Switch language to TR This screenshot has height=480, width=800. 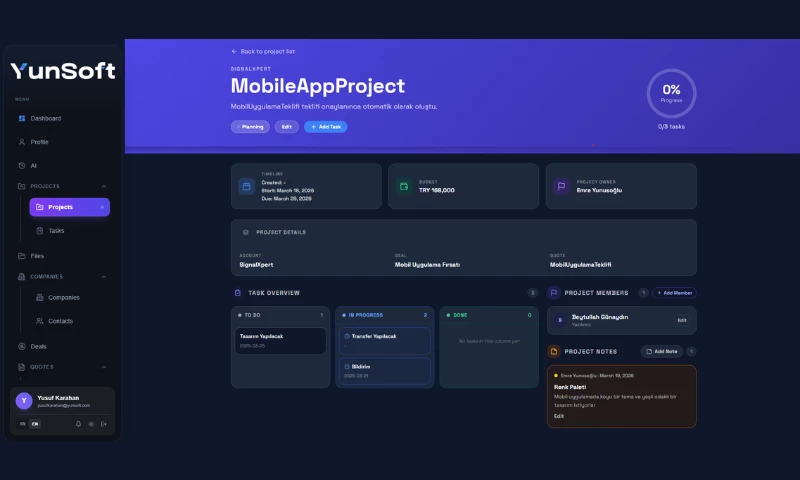22,424
